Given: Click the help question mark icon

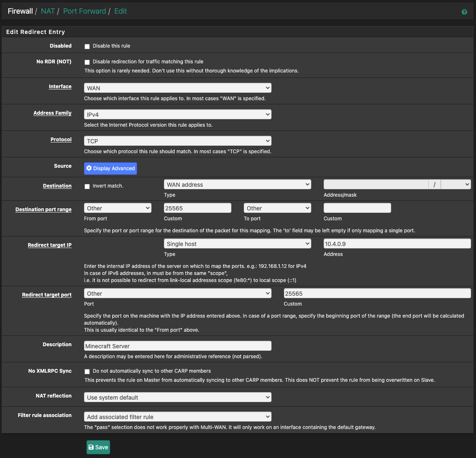Looking at the screenshot, I should pyautogui.click(x=464, y=12).
